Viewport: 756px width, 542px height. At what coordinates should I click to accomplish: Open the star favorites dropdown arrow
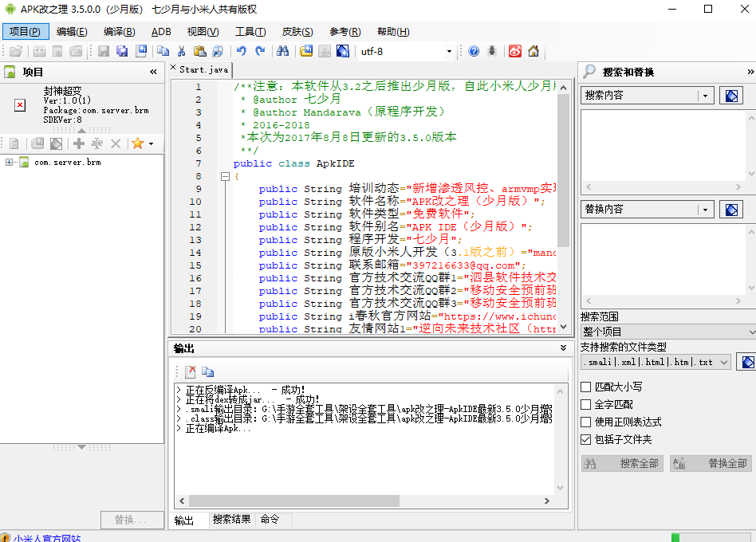tap(151, 143)
